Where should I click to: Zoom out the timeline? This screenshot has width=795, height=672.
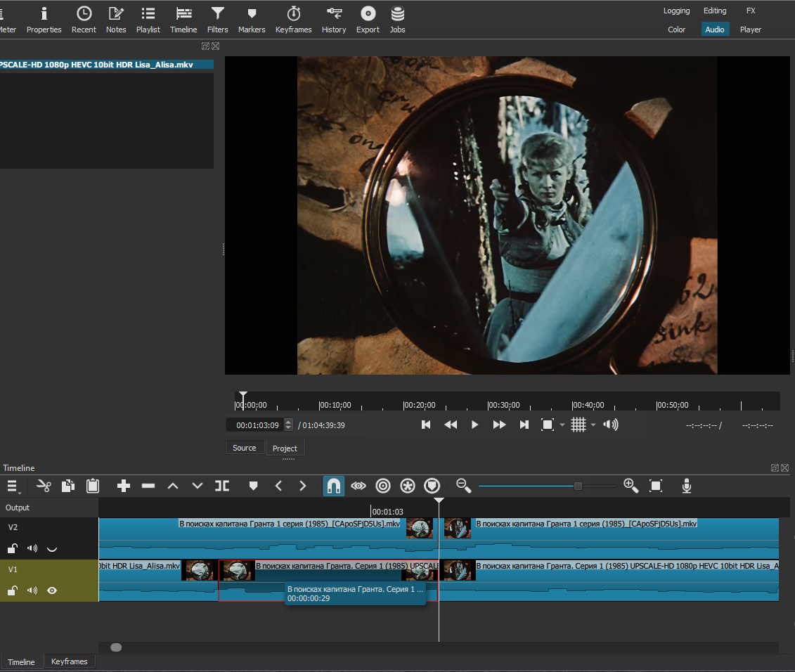(463, 486)
